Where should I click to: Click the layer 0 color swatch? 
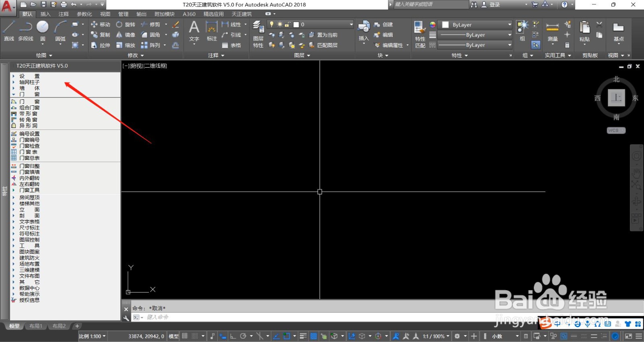pos(296,25)
